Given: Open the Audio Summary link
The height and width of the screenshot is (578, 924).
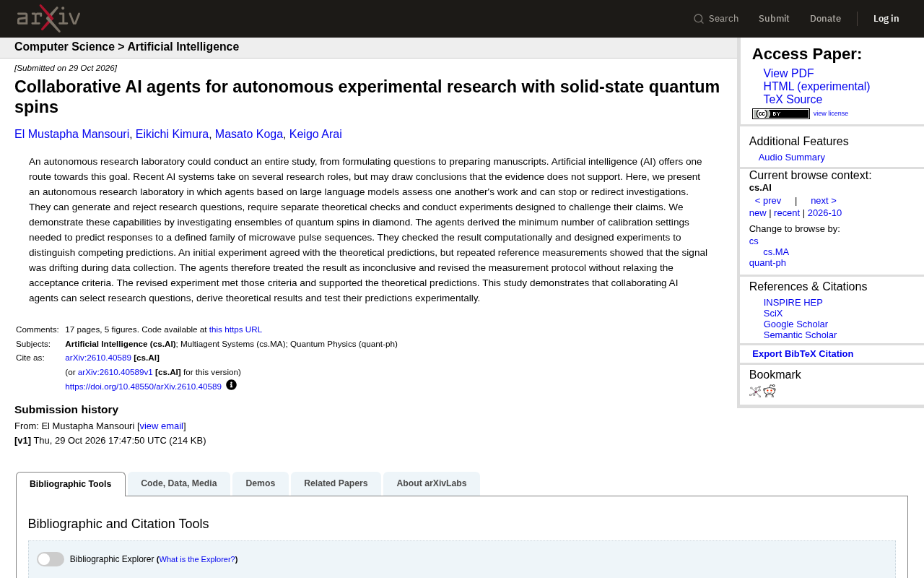Looking at the screenshot, I should point(792,158).
